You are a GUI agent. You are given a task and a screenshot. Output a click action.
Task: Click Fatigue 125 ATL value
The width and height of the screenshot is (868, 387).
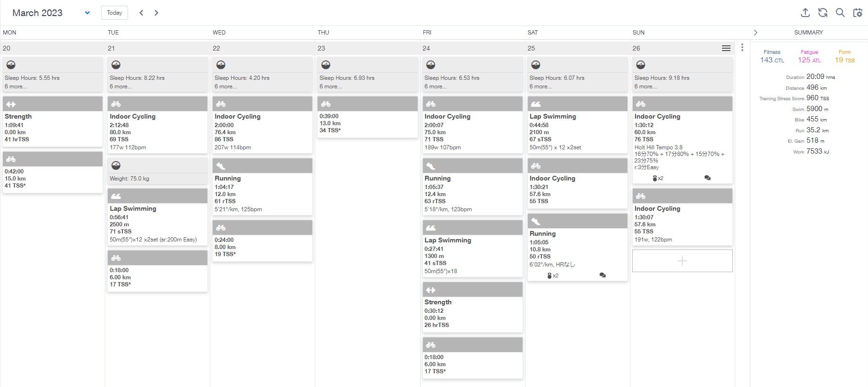click(809, 60)
